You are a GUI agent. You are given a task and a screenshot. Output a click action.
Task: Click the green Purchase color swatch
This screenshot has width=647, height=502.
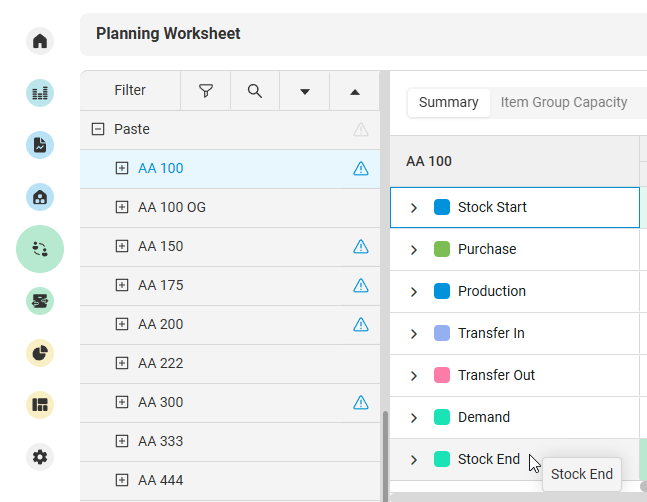click(442, 249)
